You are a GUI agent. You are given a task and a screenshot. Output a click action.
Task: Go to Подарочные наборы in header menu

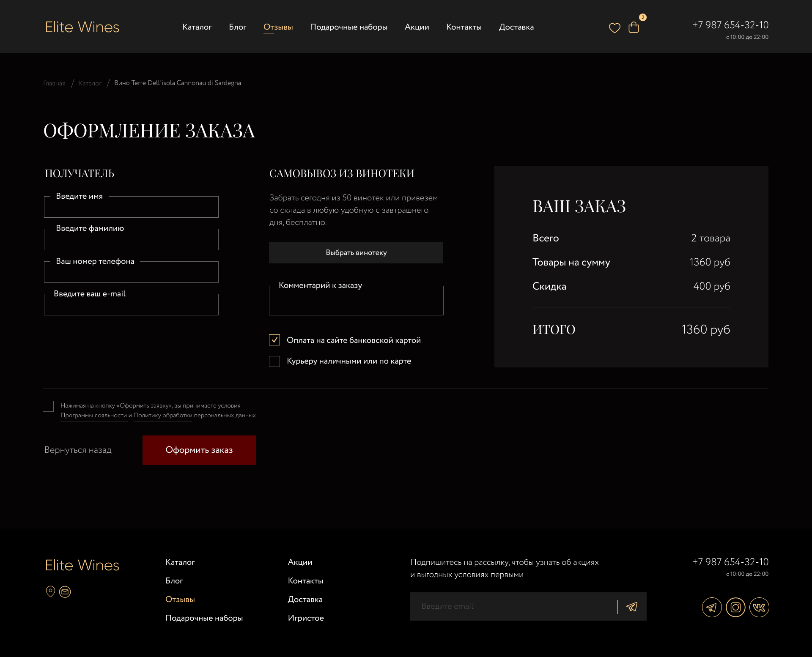[x=348, y=27]
